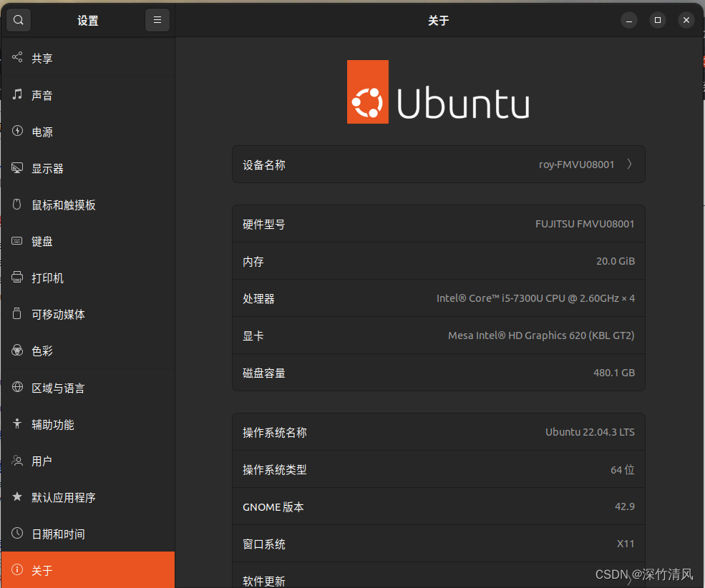Click the 内存 value 20.0 GiB
705x588 pixels.
coord(615,261)
